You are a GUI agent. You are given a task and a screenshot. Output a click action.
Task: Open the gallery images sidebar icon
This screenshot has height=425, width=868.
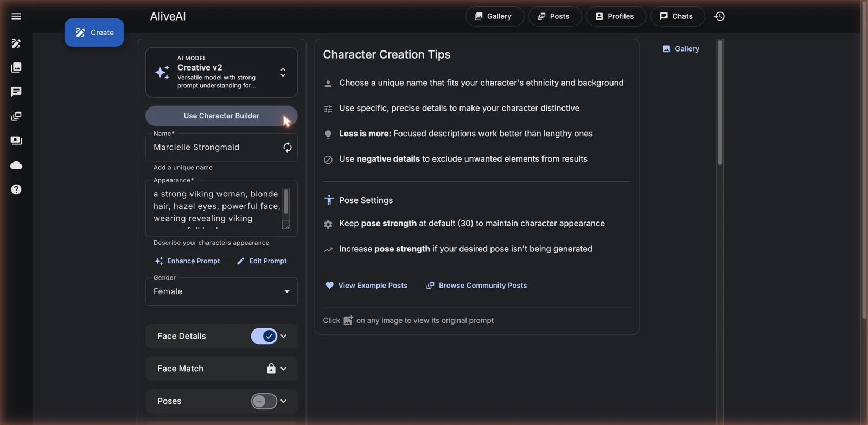(x=16, y=68)
